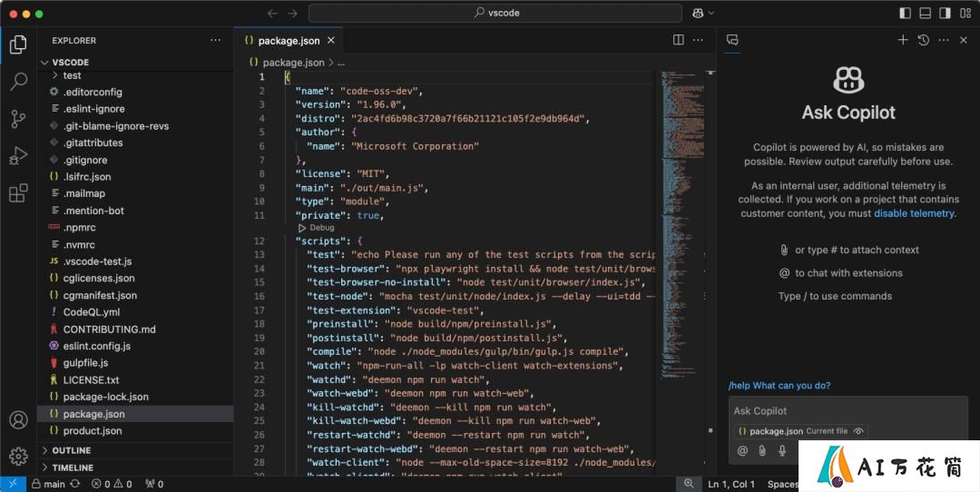Open the Explorer view in activity bar
The height and width of the screenshot is (492, 980).
[18, 44]
